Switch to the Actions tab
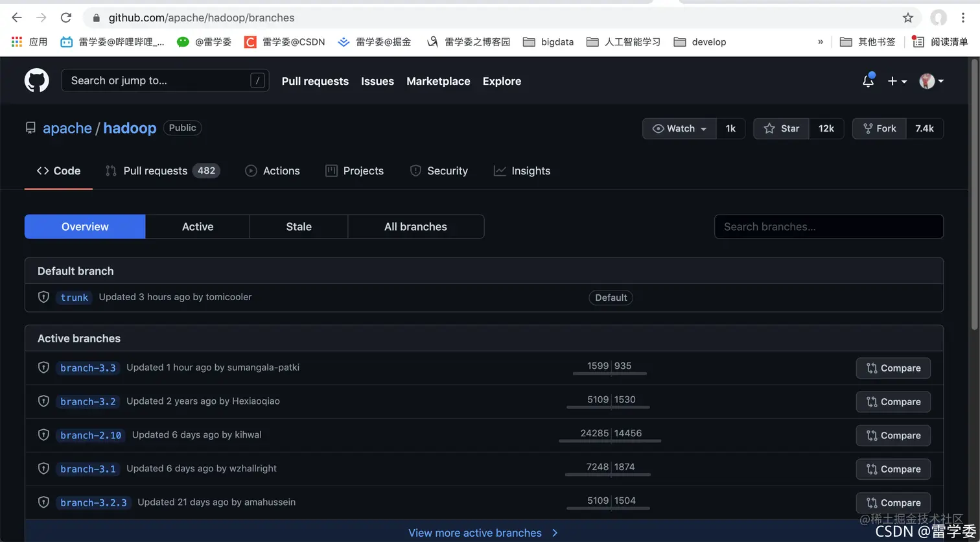 click(x=272, y=171)
